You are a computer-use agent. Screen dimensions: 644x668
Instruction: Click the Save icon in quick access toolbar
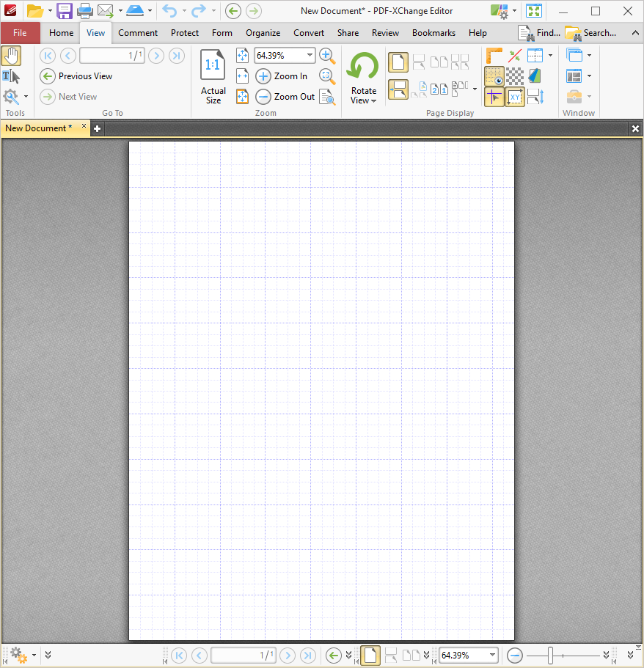pos(65,11)
